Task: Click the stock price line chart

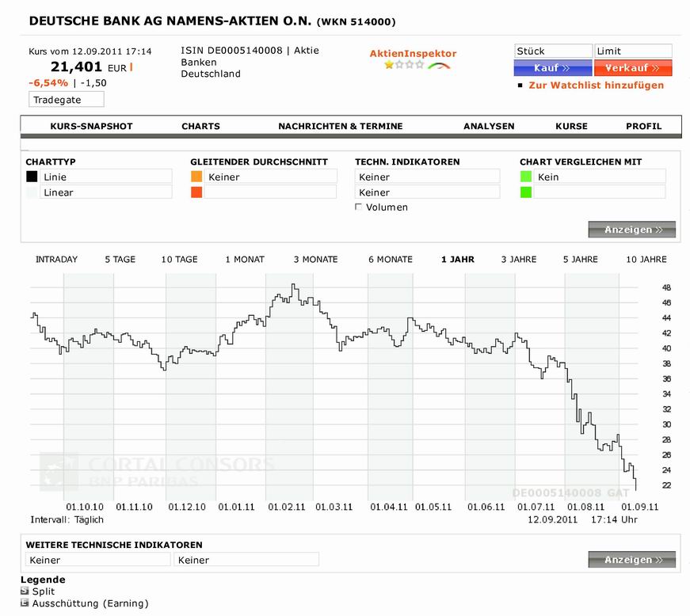Action: click(334, 387)
